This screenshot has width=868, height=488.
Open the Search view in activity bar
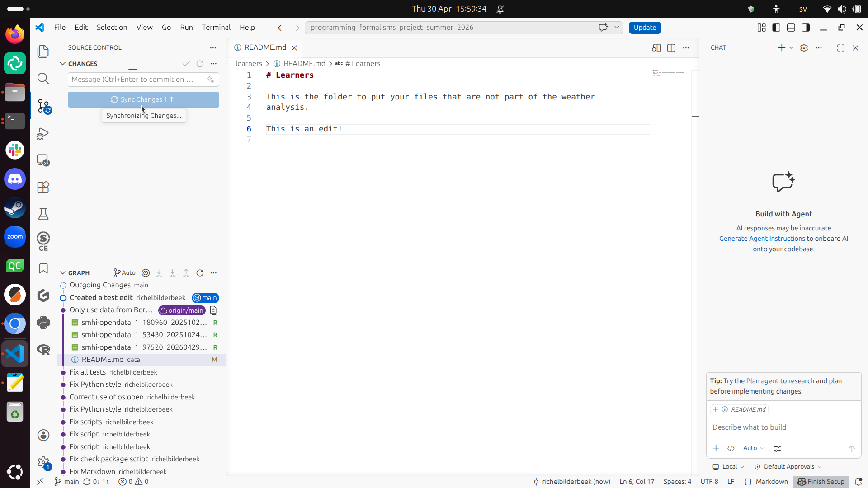43,79
